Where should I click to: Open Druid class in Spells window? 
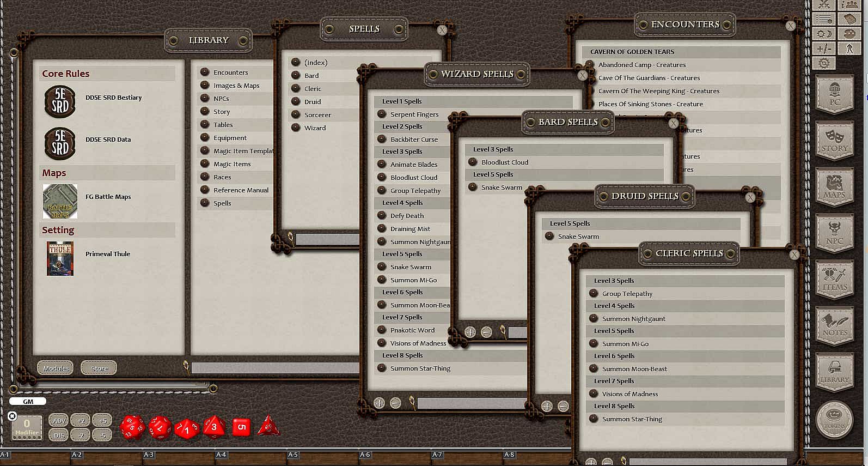[x=313, y=102]
